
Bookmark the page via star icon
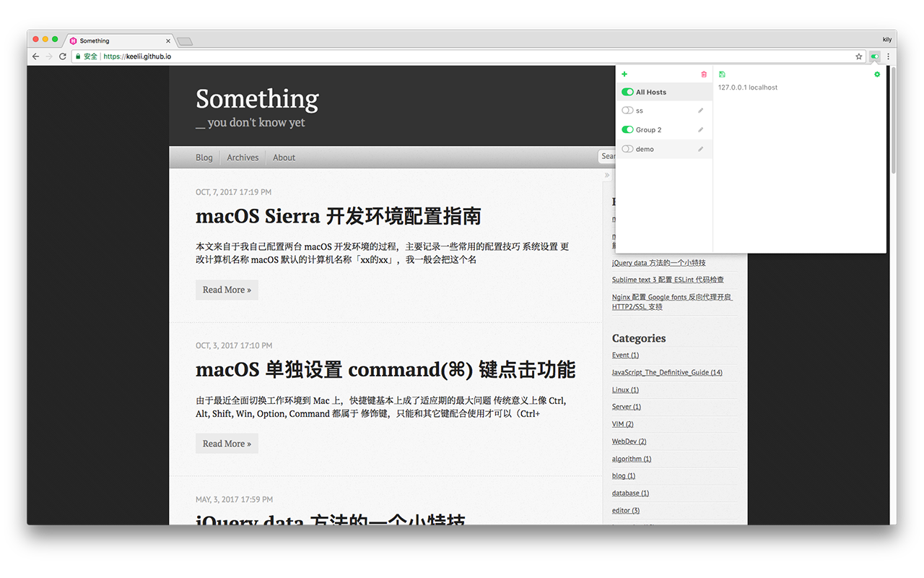pos(858,56)
